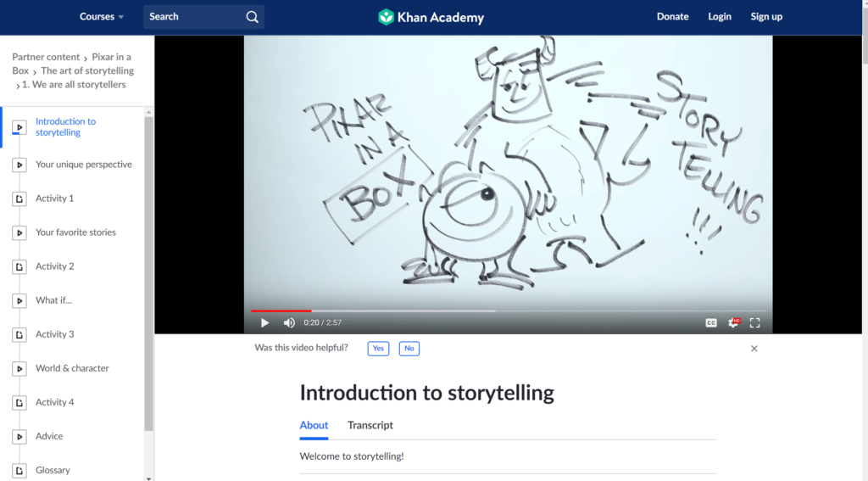
Task: Open video quality settings gear
Action: (733, 322)
